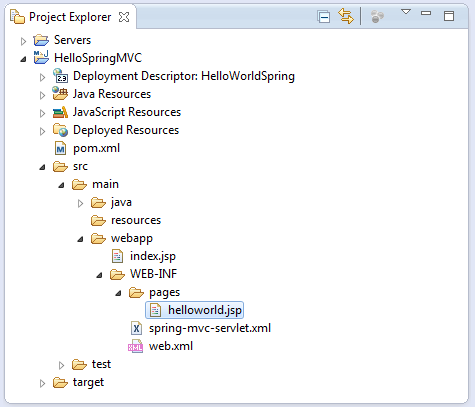
Task: Select the Project Explorer tab
Action: pos(70,17)
